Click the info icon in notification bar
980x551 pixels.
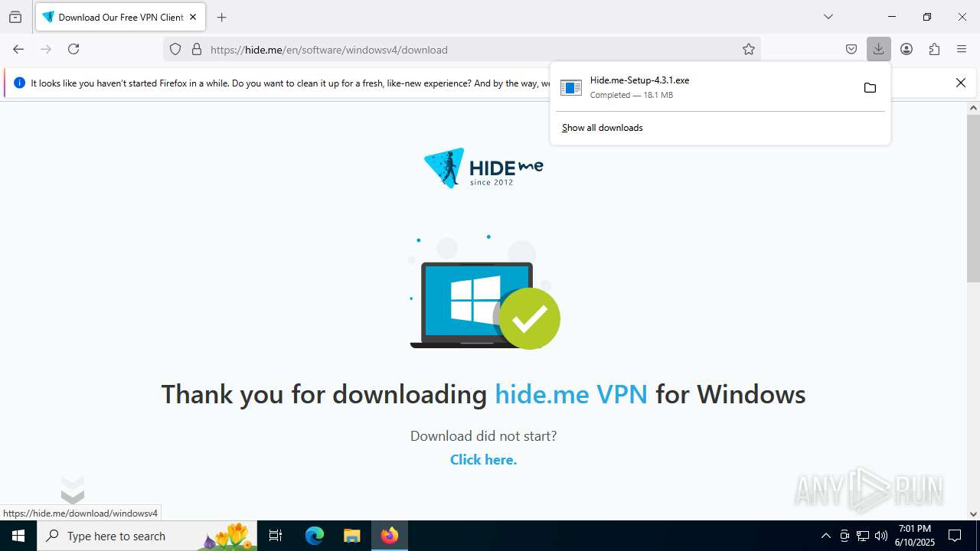[x=19, y=83]
